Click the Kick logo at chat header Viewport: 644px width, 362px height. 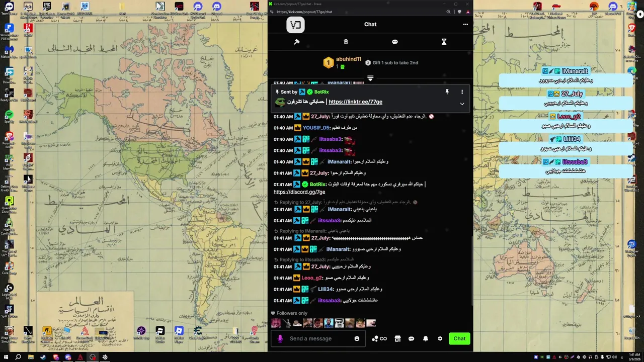296,25
